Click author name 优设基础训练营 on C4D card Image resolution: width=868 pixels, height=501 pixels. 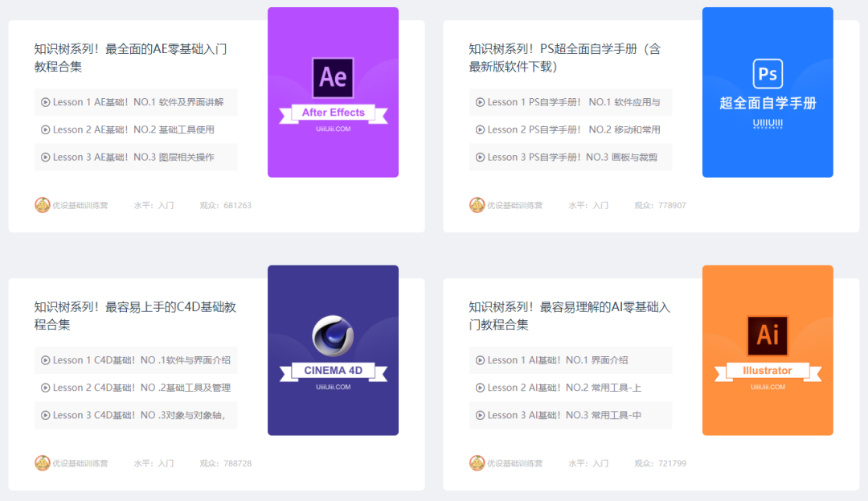tap(80, 463)
